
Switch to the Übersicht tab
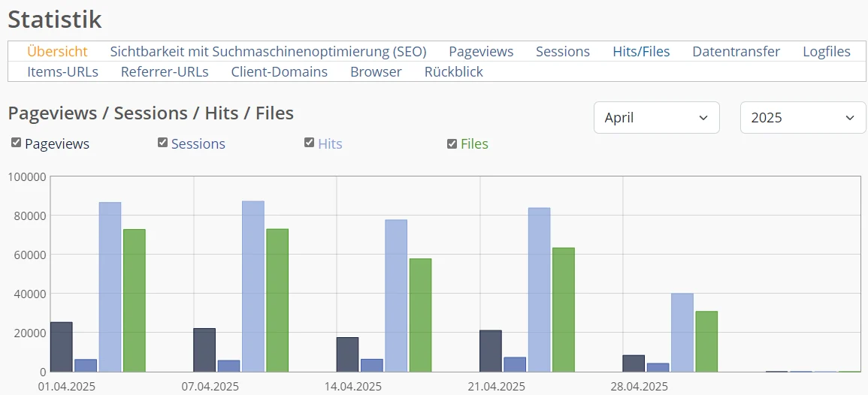coord(58,52)
